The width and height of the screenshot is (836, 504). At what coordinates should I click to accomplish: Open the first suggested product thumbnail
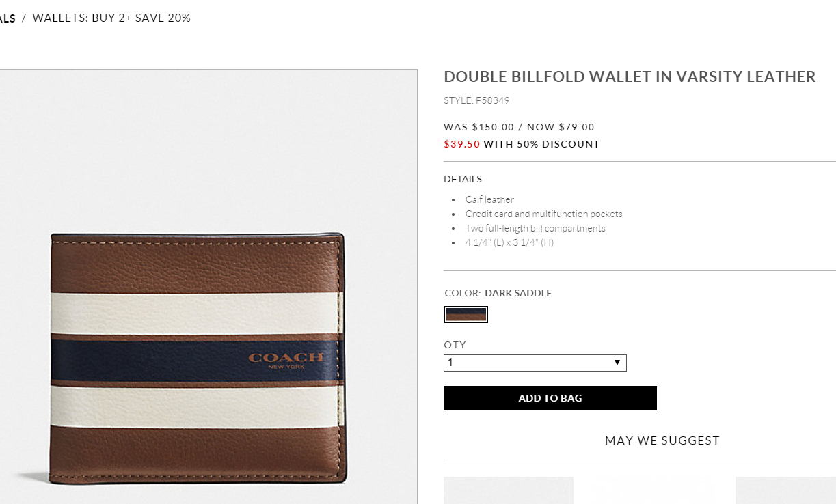pyautogui.click(x=508, y=490)
